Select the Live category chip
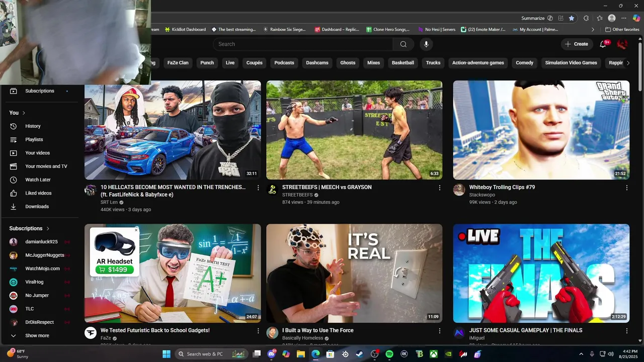This screenshot has width=644, height=362. pyautogui.click(x=230, y=63)
